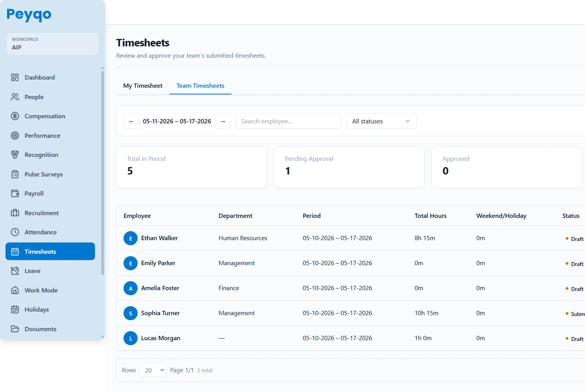Image resolution: width=585 pixels, height=392 pixels.
Task: Open Leave menu item
Action: coord(50,271)
